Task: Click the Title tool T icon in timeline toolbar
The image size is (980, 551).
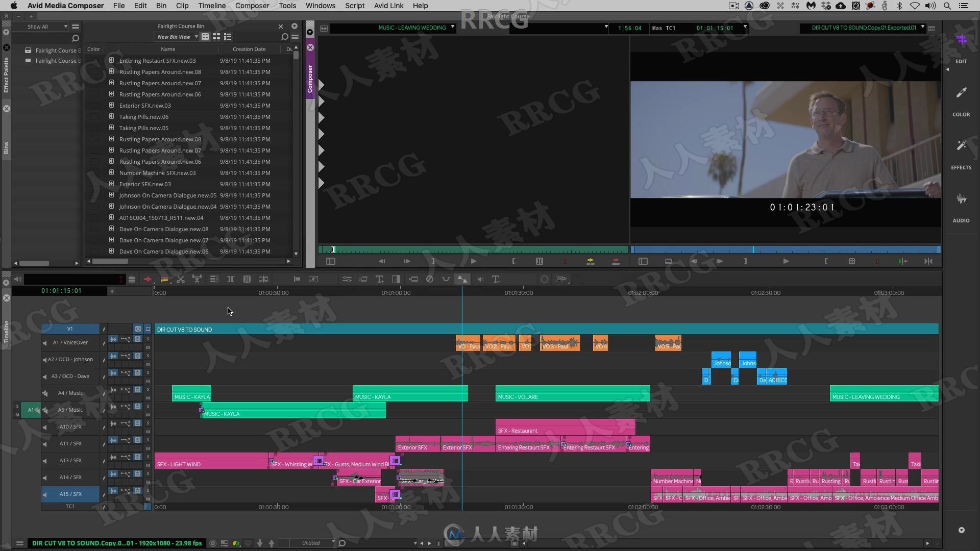Action: click(x=379, y=279)
